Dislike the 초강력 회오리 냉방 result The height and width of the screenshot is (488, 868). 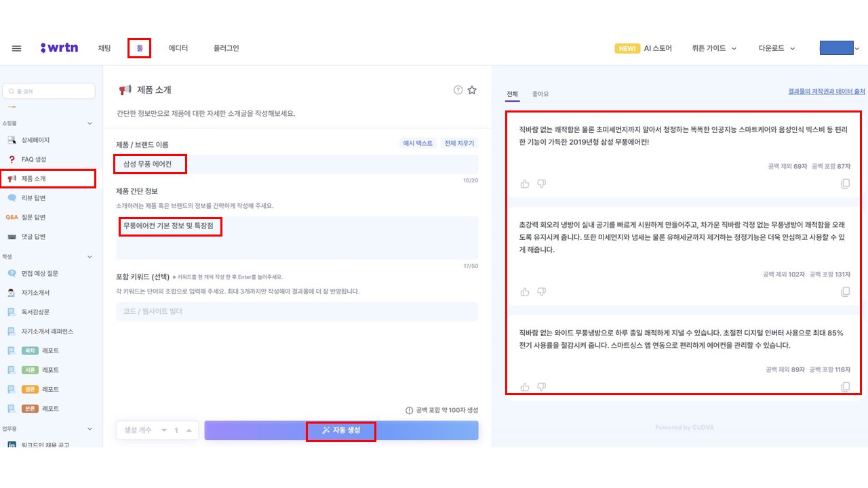541,291
